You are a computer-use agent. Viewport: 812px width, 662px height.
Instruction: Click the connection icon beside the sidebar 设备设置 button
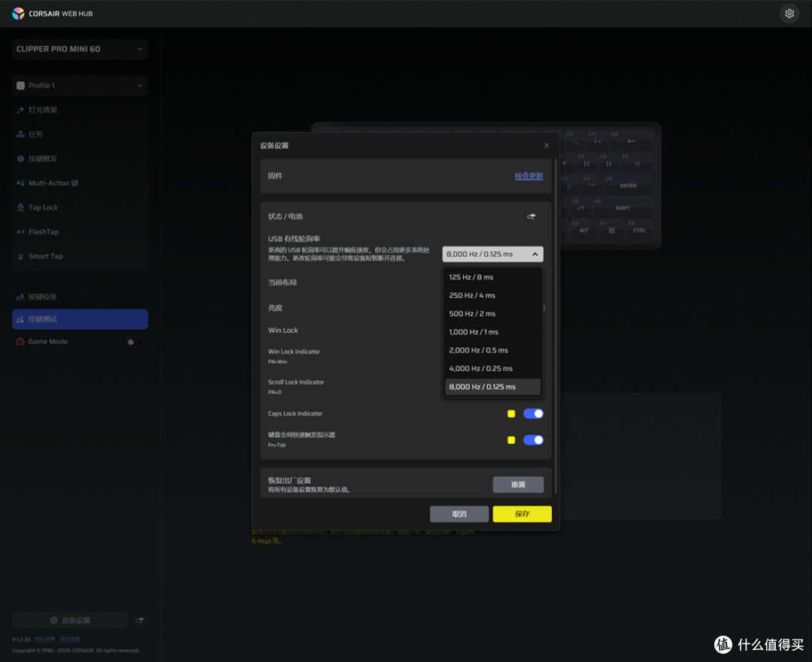[140, 620]
